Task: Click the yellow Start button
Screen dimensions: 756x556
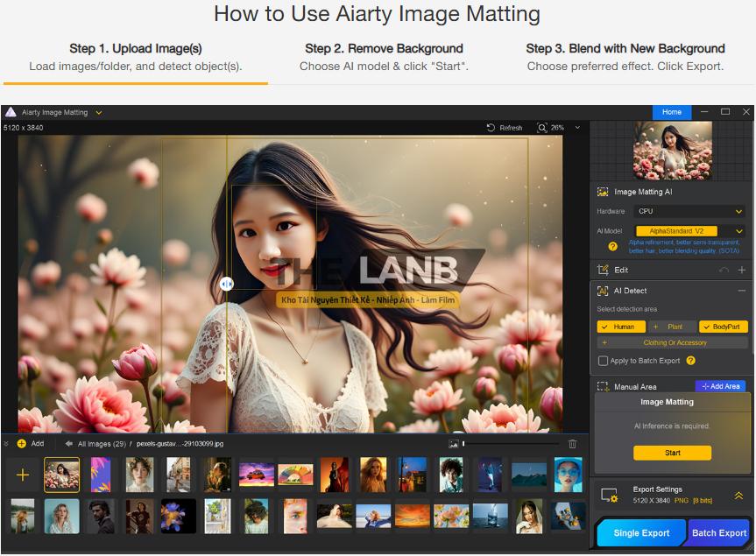Action: pos(672,453)
